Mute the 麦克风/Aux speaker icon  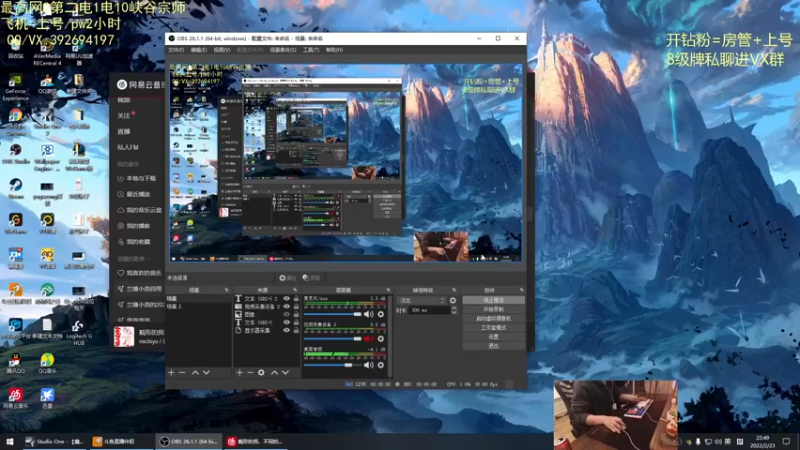(369, 314)
